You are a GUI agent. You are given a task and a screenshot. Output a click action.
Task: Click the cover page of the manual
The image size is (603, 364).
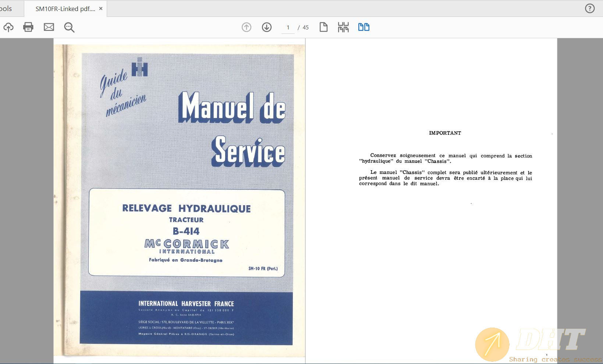[x=180, y=201]
